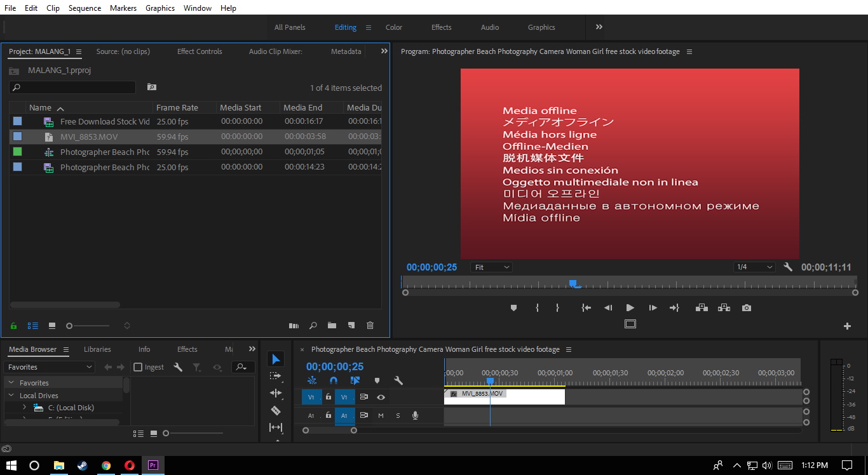
Task: Open the Project panel hamburger menu
Action: click(79, 51)
